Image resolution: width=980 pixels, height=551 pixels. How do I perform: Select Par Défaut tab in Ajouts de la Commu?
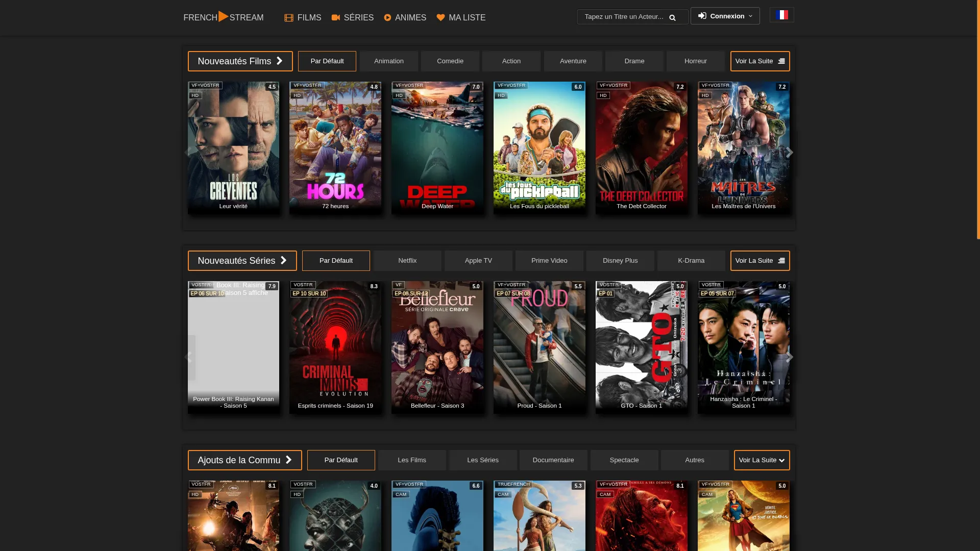[341, 460]
